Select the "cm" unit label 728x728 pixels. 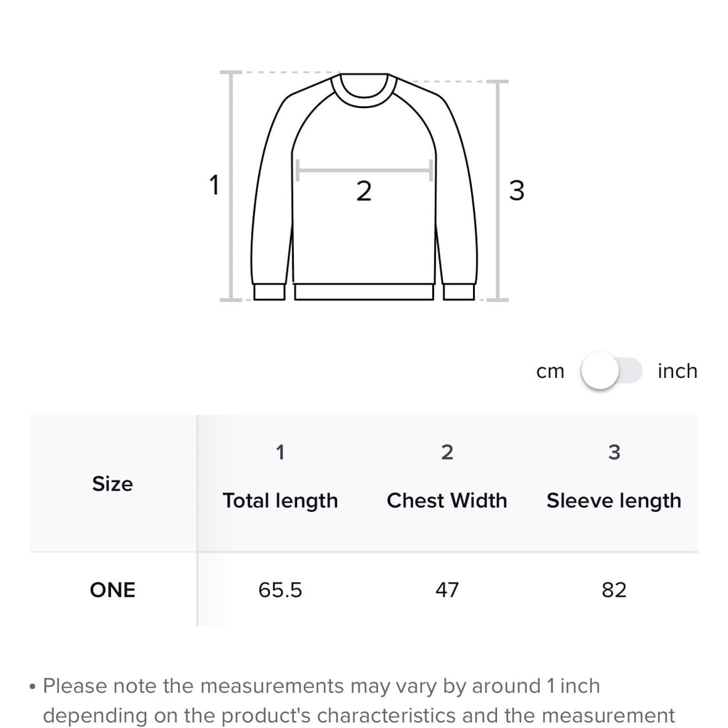[x=550, y=371]
